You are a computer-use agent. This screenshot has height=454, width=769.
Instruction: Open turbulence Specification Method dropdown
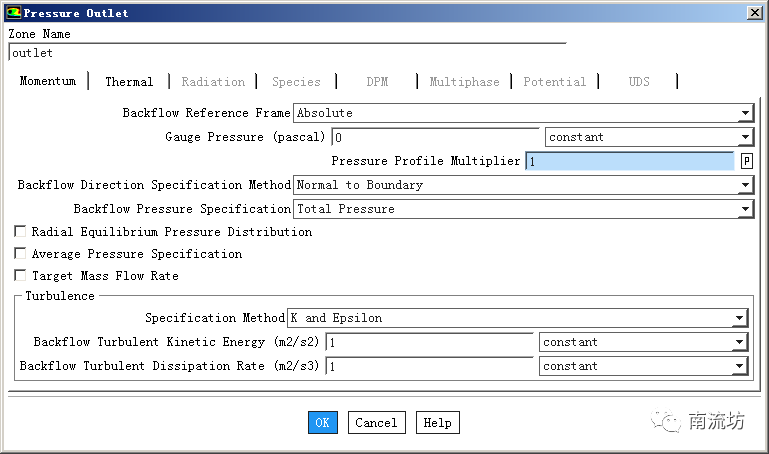click(x=739, y=318)
